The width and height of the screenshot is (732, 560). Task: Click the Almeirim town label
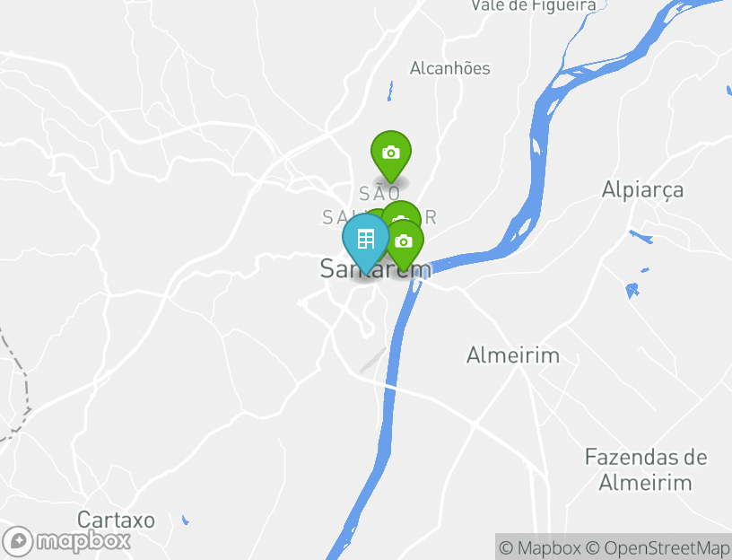click(513, 355)
